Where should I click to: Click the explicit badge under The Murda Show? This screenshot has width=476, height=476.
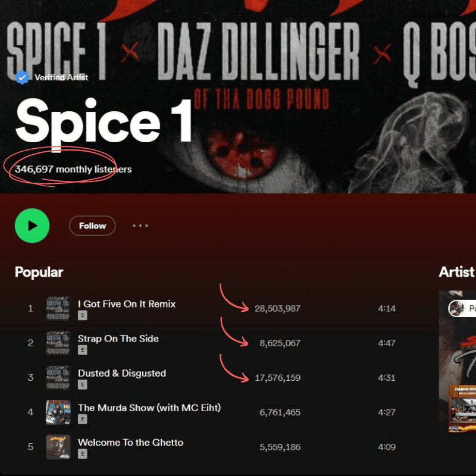(x=83, y=419)
